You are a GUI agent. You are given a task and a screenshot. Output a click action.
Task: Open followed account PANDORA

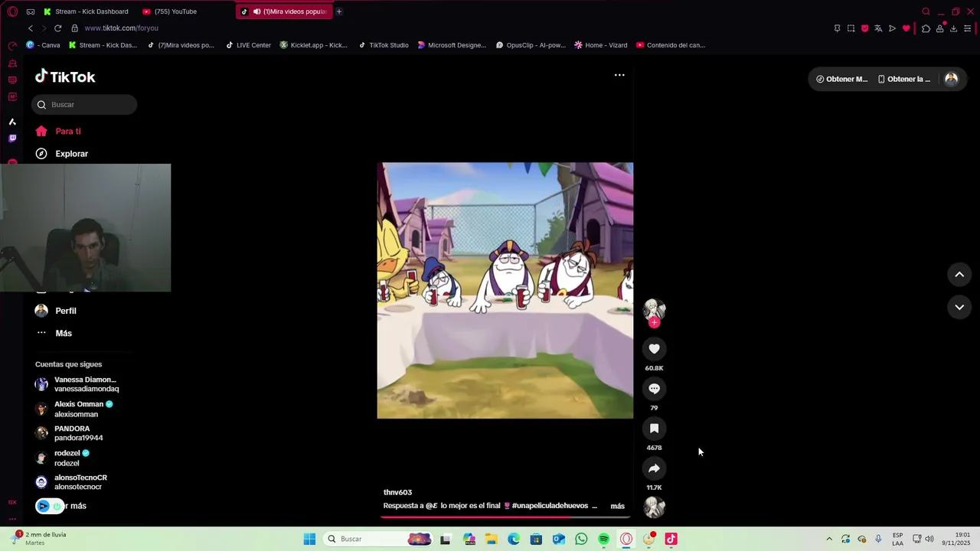click(69, 433)
